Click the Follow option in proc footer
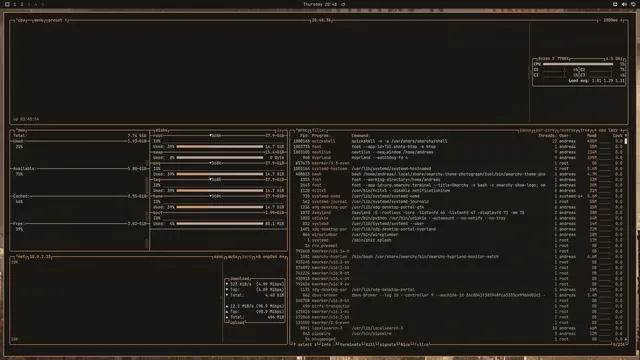 pyautogui.click(x=422, y=344)
